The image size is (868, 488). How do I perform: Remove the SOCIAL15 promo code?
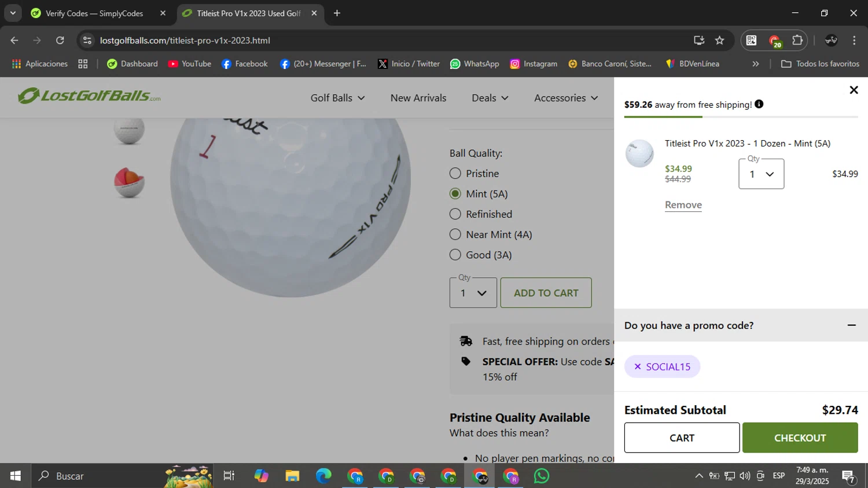pos(638,366)
